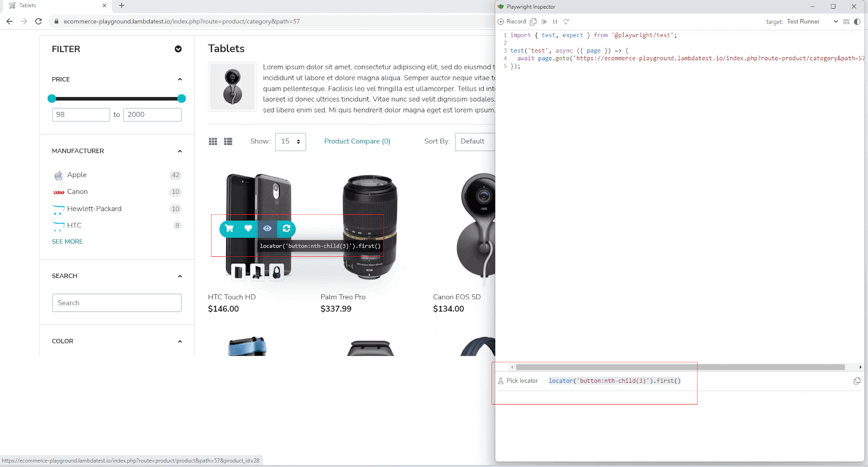Add HTC Touch HD to cart icon
The width and height of the screenshot is (868, 467).
click(x=229, y=229)
